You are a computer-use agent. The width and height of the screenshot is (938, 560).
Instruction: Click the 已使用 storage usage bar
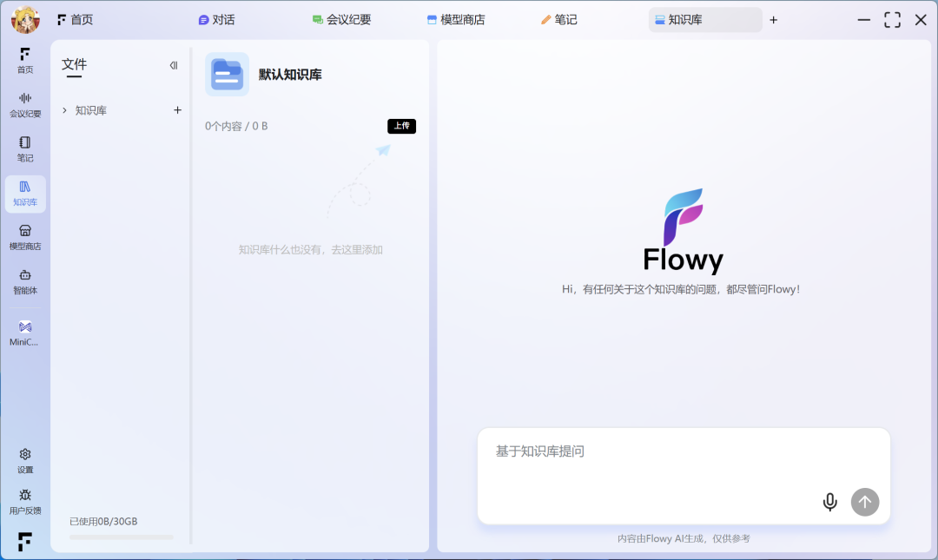pos(122,537)
